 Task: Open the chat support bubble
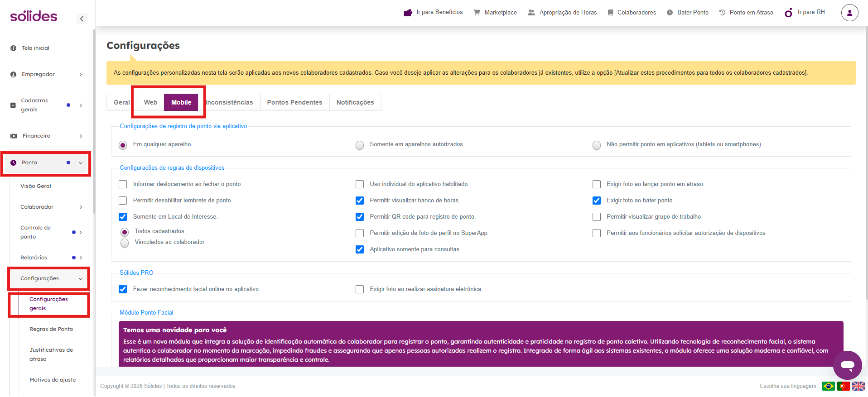(x=847, y=365)
